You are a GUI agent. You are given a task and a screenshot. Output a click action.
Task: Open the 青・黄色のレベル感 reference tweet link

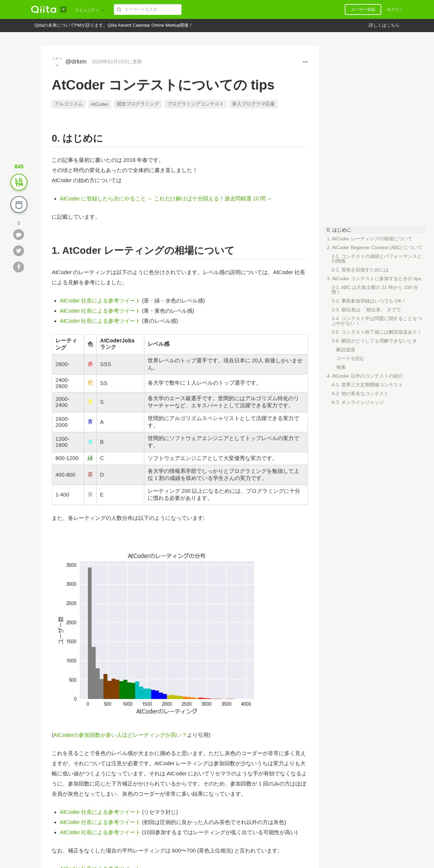100,311
